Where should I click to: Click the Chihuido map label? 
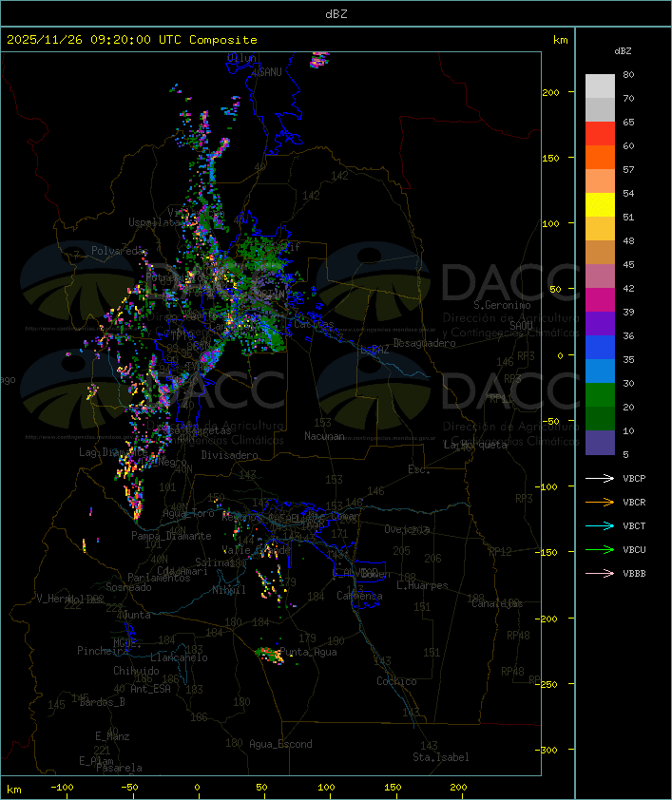136,671
